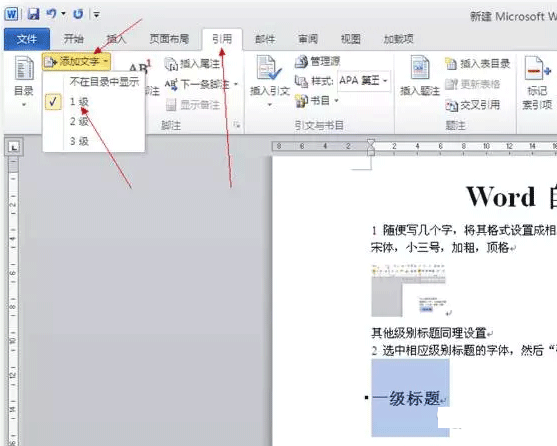Switch to the 页面布局 tab

point(169,39)
